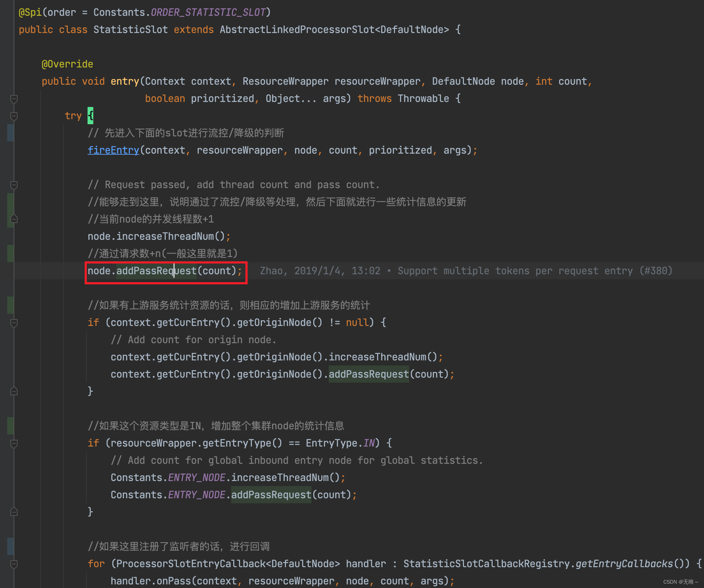Click the "boolean prioritized" parameter
Screen dimensions: 704x588
[200, 98]
